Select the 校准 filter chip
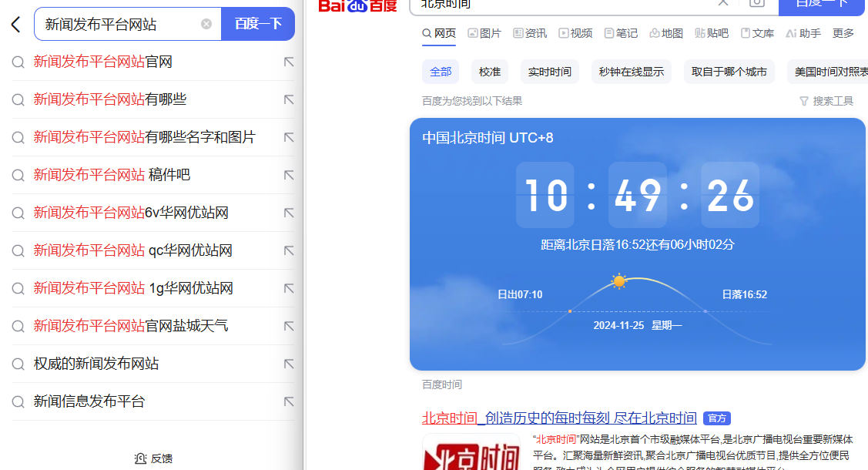Viewport: 868px width, 470px height. 490,72
